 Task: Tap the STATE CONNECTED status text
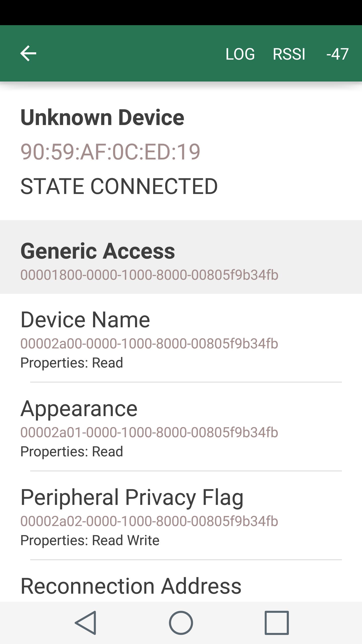[119, 186]
